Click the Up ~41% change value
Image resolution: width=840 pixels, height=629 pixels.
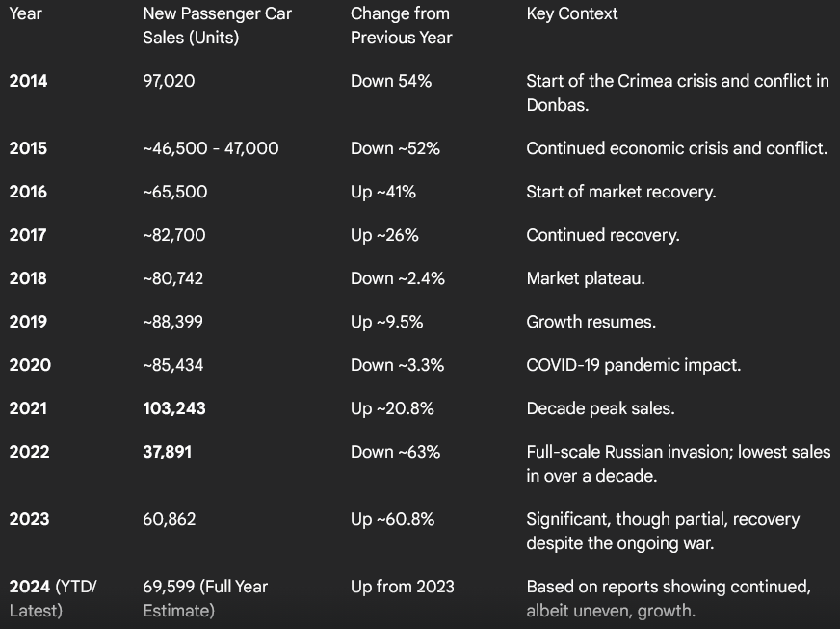coord(383,192)
